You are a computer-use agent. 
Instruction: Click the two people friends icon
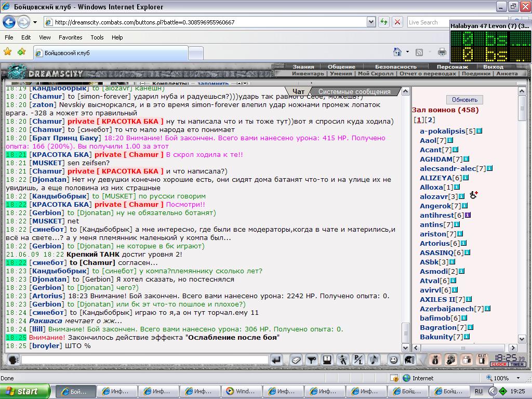[x=467, y=360]
